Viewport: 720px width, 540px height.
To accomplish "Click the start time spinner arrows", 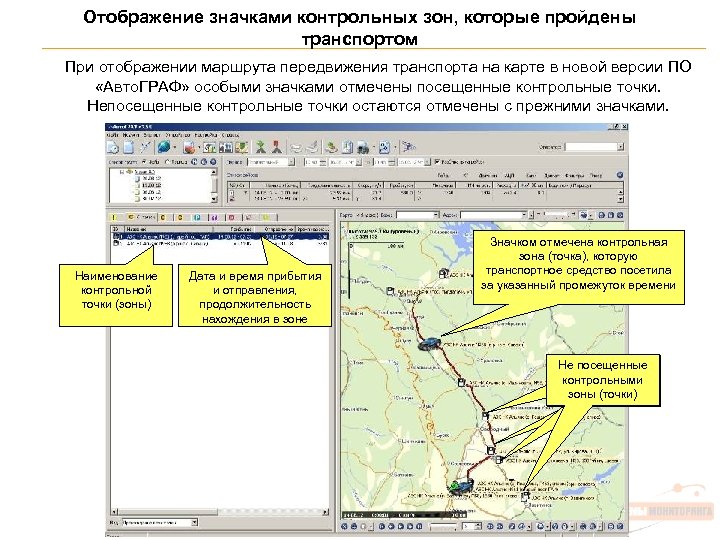I will tap(323, 162).
